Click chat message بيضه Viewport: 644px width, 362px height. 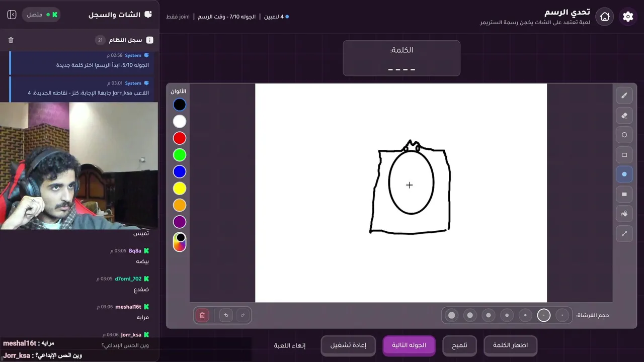(x=142, y=261)
